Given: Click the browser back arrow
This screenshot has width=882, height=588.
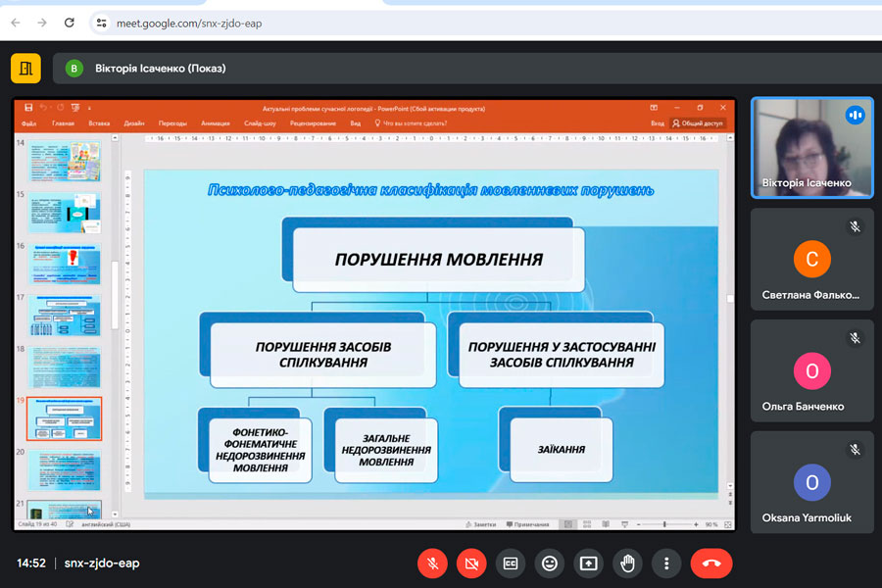Looking at the screenshot, I should pos(16,24).
